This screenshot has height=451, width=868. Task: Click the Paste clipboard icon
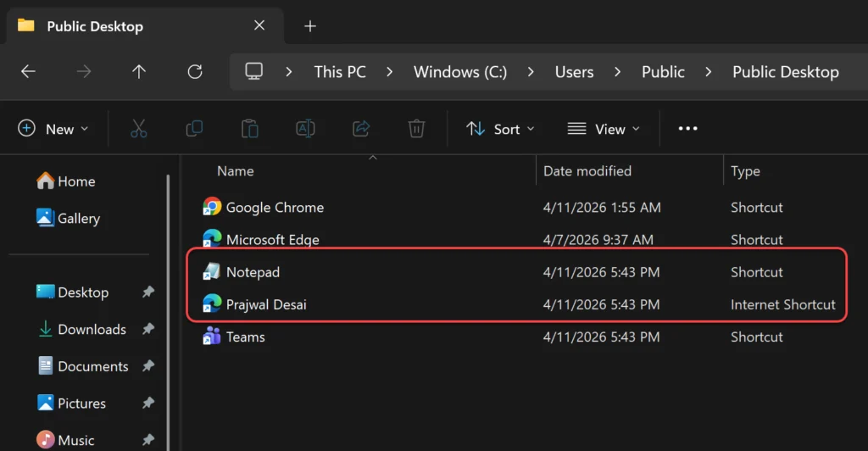pos(250,128)
